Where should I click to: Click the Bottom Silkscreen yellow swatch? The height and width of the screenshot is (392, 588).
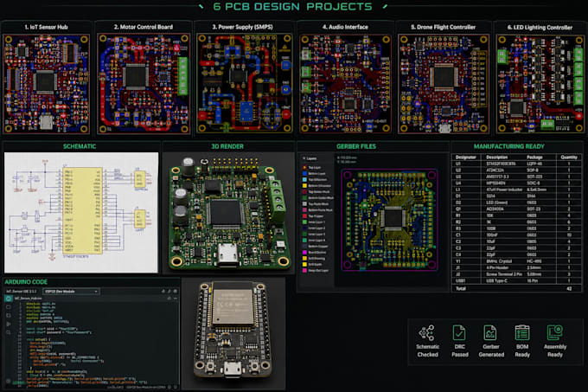[x=304, y=186]
